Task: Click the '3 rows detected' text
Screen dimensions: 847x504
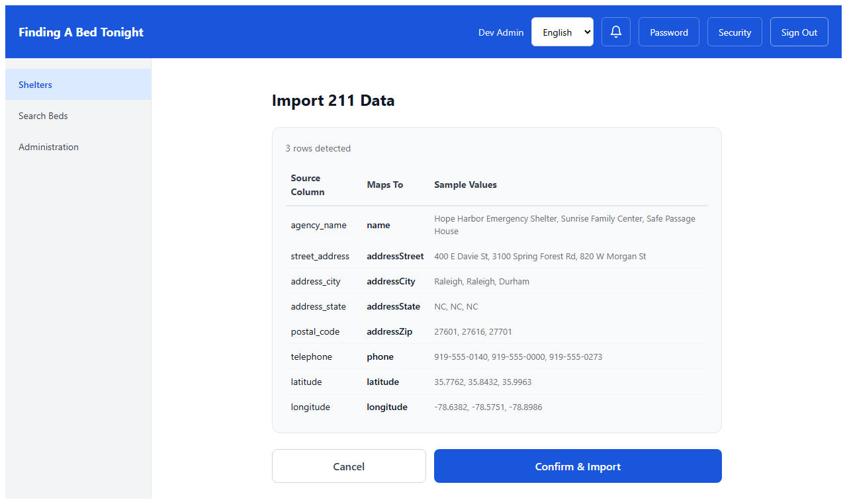Action: pyautogui.click(x=318, y=148)
